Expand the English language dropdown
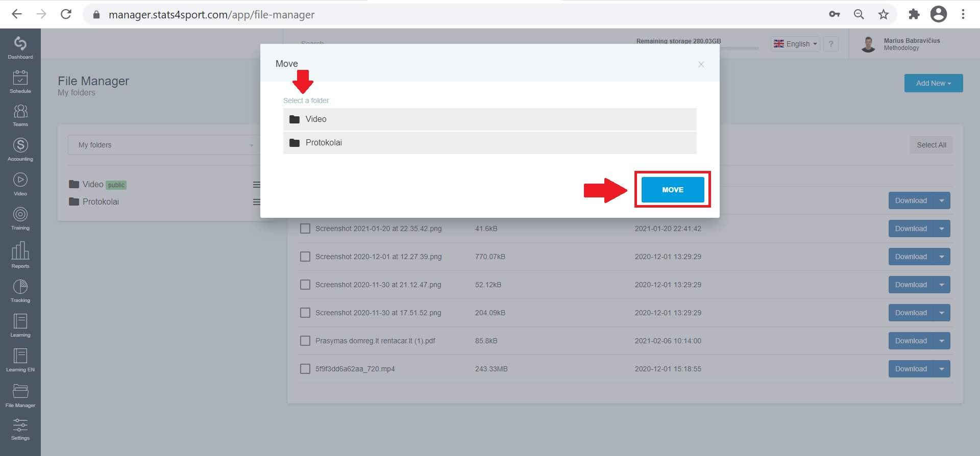This screenshot has width=980, height=456. click(795, 44)
